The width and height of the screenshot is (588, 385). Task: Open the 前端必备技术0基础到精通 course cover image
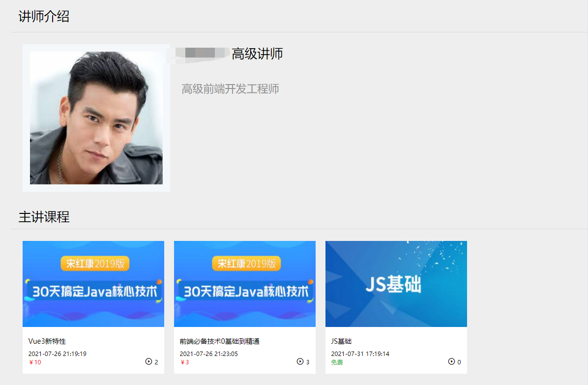245,284
